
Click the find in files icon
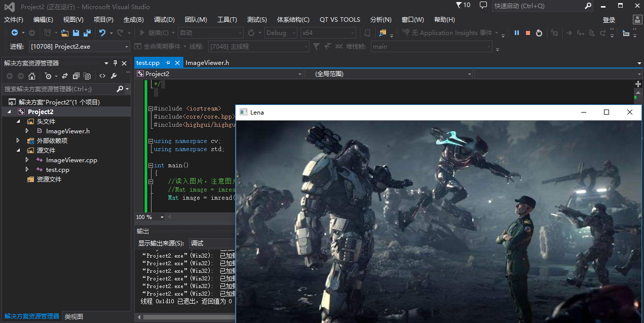[383, 32]
